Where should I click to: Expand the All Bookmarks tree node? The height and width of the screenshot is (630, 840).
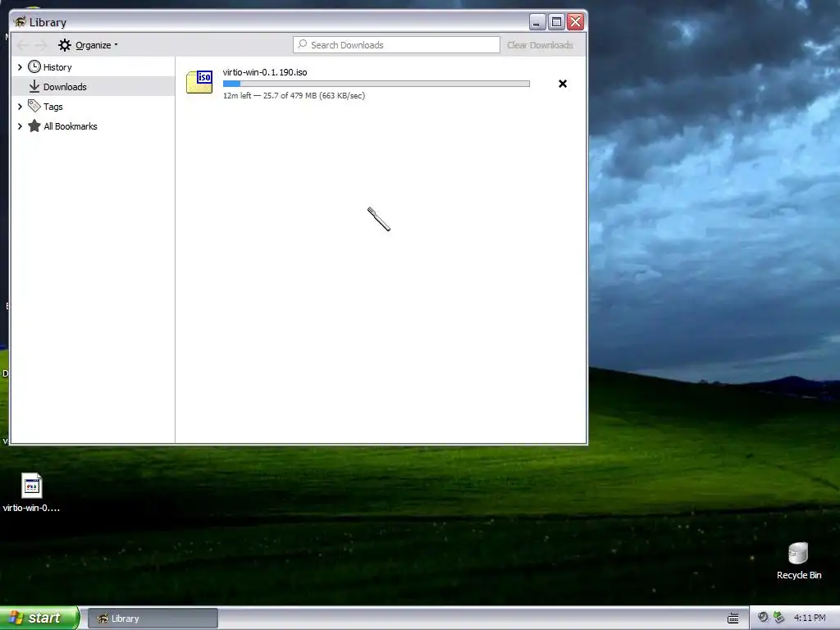click(x=20, y=126)
